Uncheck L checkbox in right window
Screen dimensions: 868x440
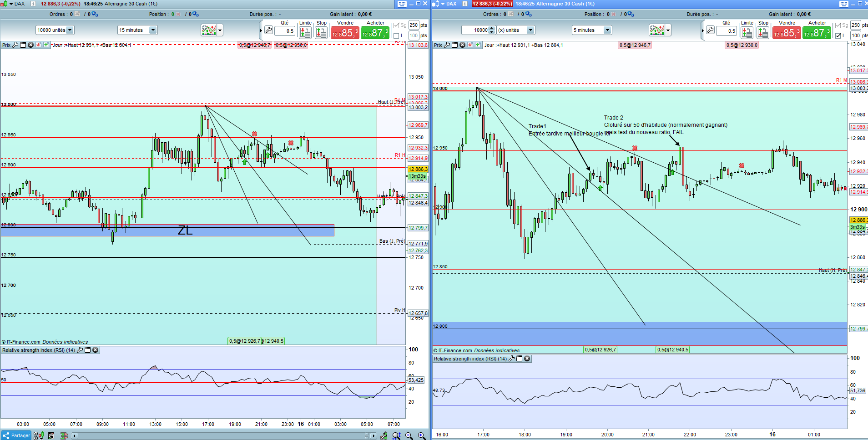point(838,35)
